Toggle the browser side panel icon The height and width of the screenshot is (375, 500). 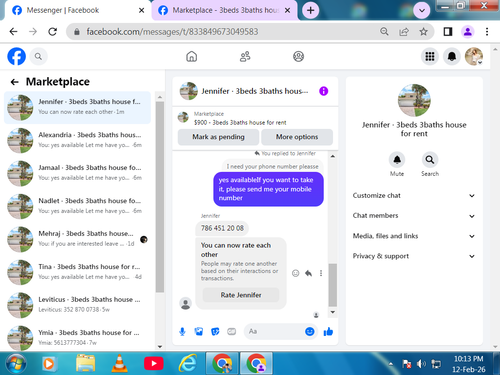[x=448, y=32]
